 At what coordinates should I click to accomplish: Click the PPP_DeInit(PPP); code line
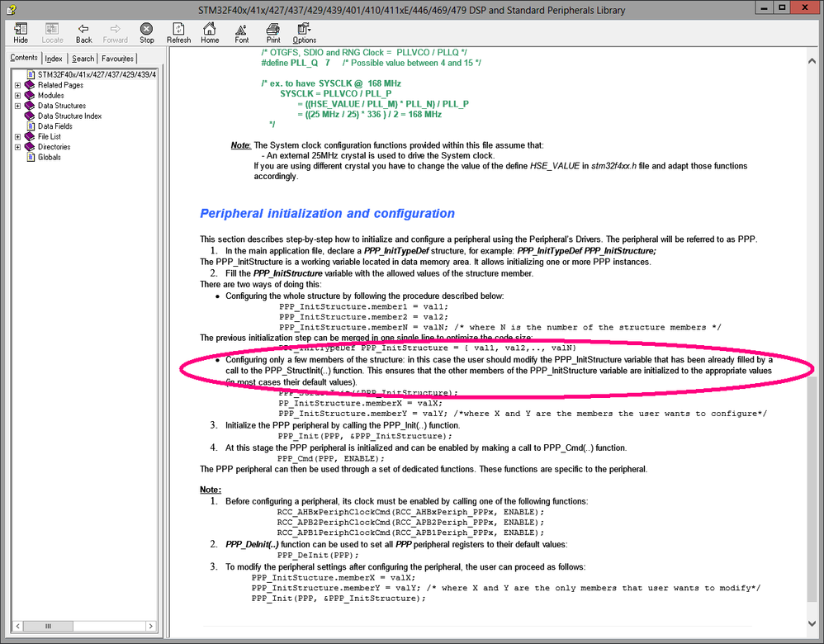click(318, 555)
